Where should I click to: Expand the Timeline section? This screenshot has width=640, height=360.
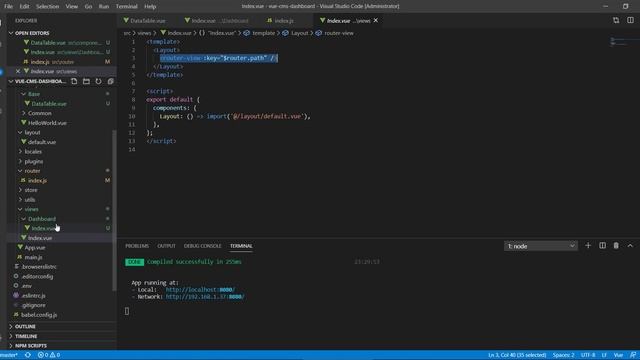pos(26,336)
